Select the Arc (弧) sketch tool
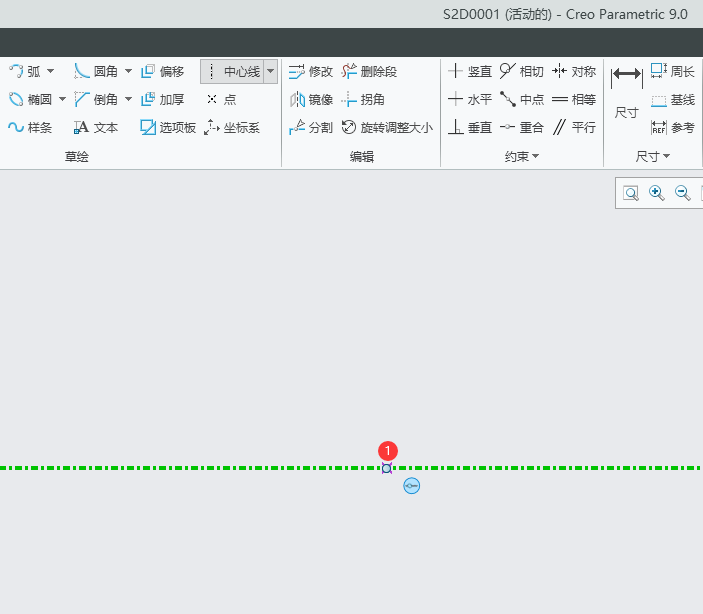The image size is (703, 614). [25, 71]
